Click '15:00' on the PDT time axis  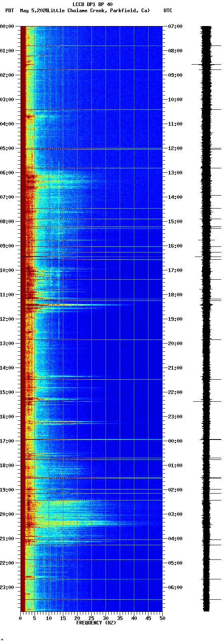point(7,392)
